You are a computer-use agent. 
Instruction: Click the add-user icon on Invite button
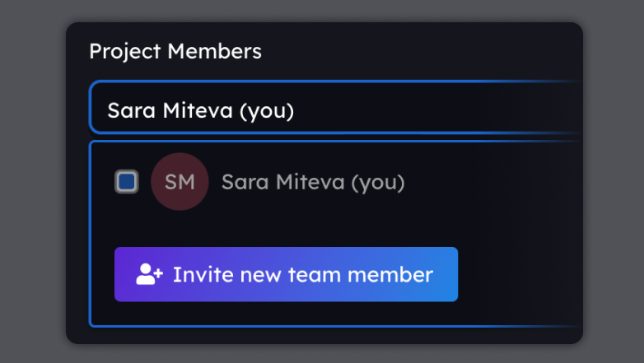150,274
